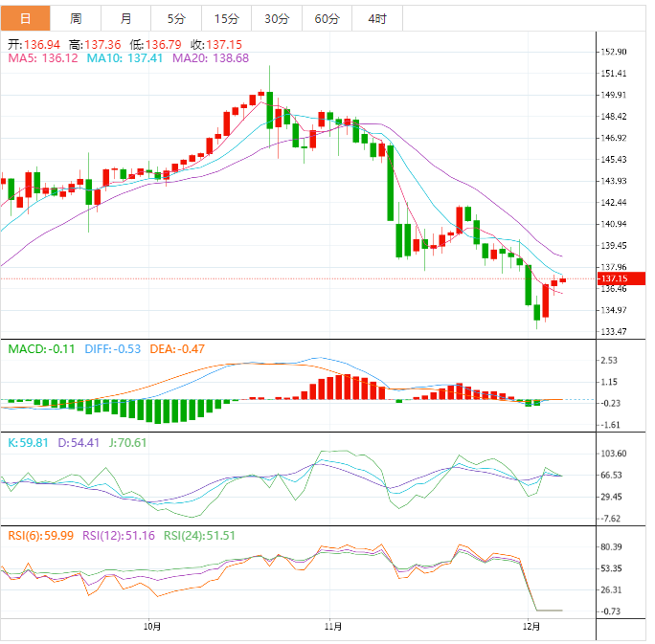Open the 4时 timeframe tab
This screenshot has width=655, height=644.
(377, 18)
